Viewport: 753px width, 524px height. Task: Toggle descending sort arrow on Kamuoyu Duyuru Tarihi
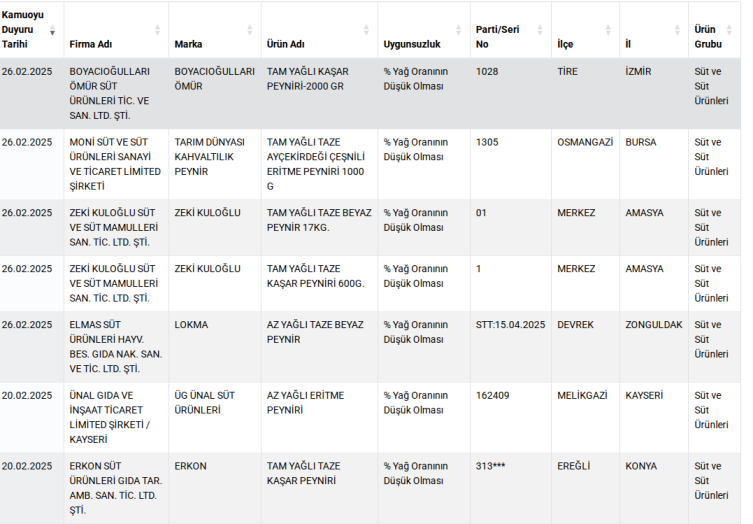click(x=52, y=30)
